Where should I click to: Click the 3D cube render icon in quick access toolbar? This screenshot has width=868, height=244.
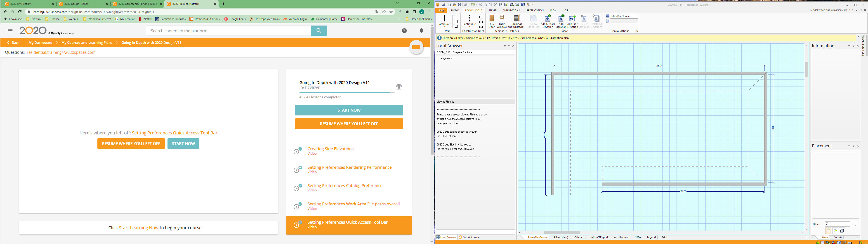coord(523,5)
